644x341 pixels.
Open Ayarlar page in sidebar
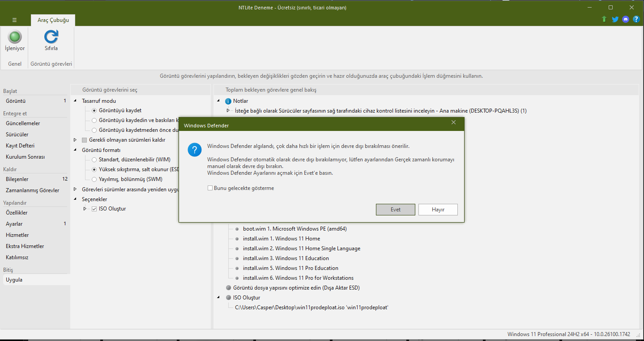(35, 224)
